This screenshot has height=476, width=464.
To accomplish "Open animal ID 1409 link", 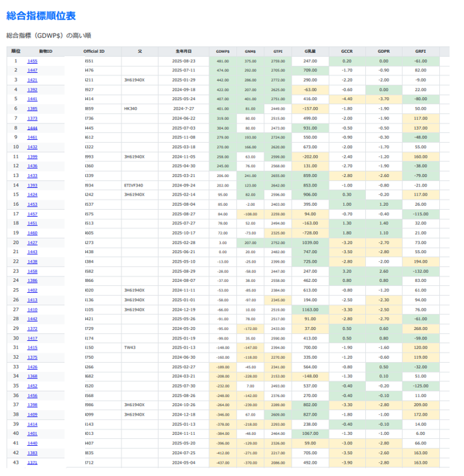I will (x=32, y=415).
